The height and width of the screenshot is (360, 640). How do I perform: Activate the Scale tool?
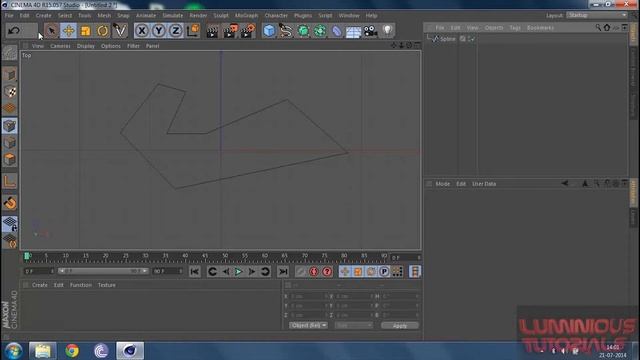pos(86,31)
